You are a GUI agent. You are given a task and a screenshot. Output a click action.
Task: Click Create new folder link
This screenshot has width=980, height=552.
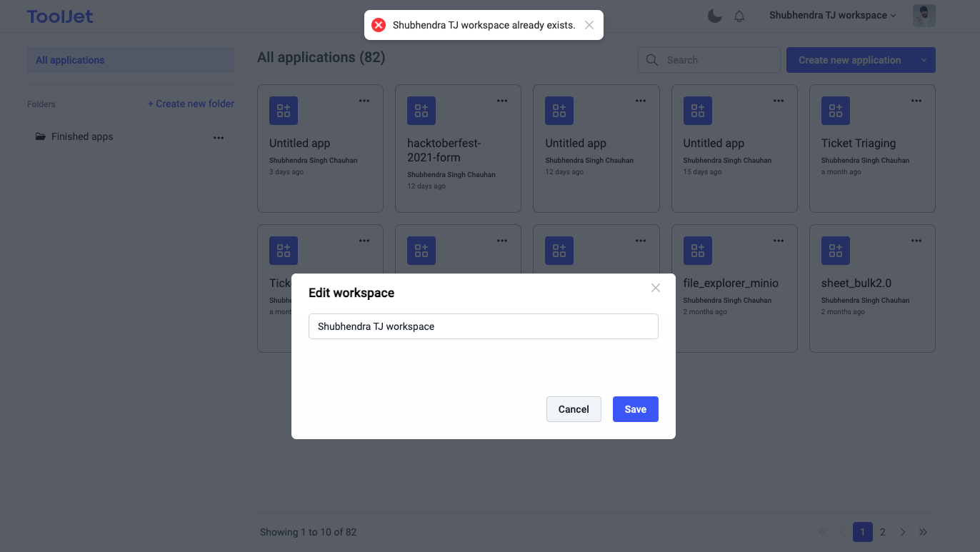[191, 104]
